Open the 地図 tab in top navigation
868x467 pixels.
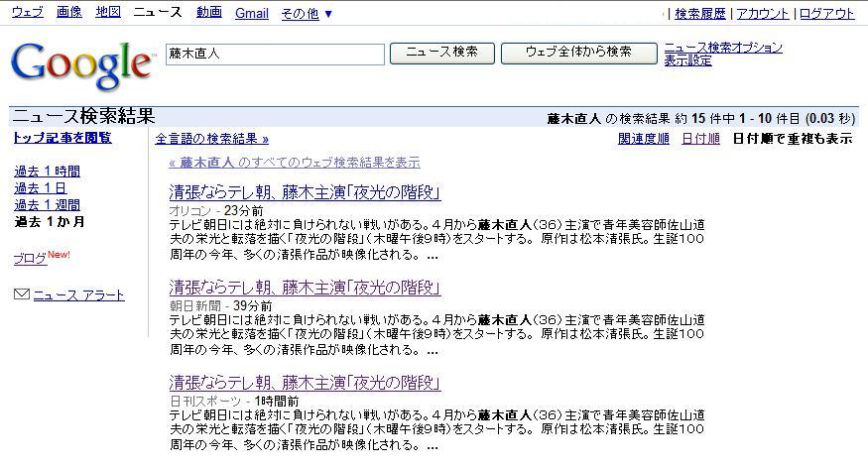click(x=108, y=12)
